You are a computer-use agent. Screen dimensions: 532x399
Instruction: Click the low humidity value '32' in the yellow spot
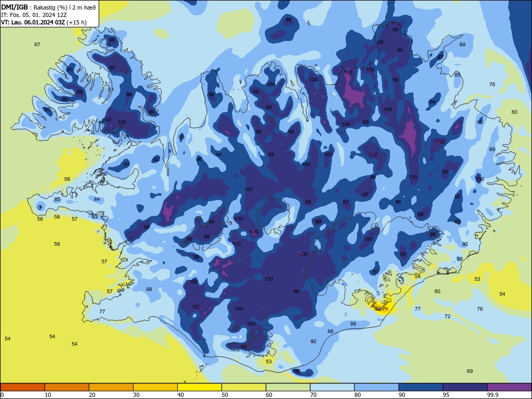[378, 309]
